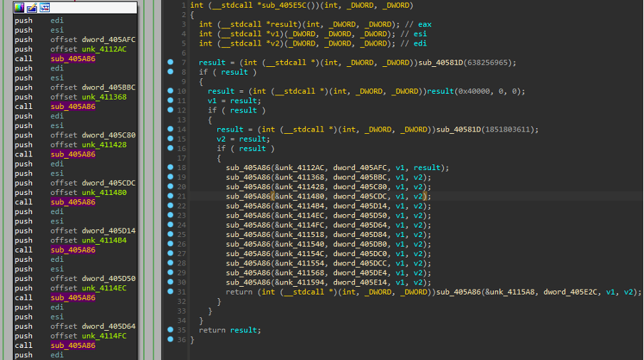The image size is (644, 360).
Task: Toggle breakpoint dot on line 10
Action: tap(170, 91)
